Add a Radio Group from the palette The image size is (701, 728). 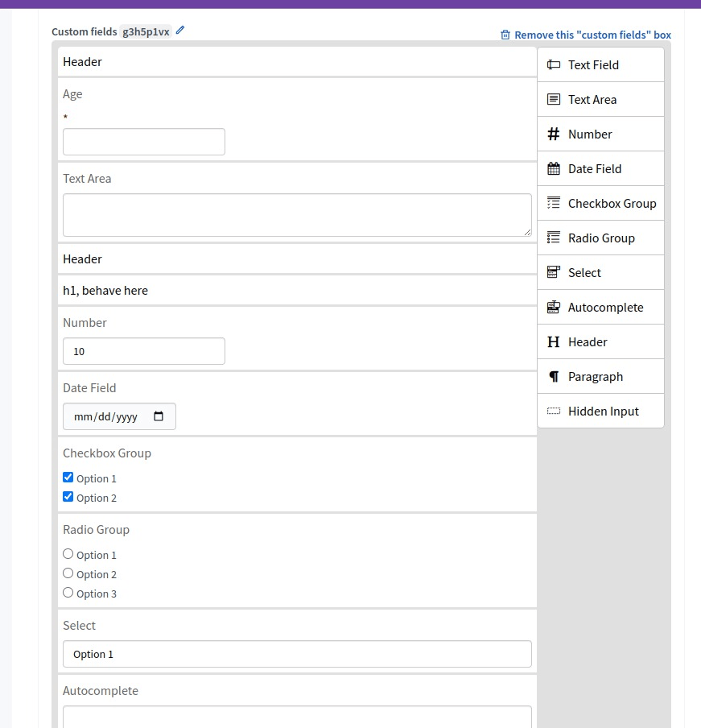click(x=600, y=238)
